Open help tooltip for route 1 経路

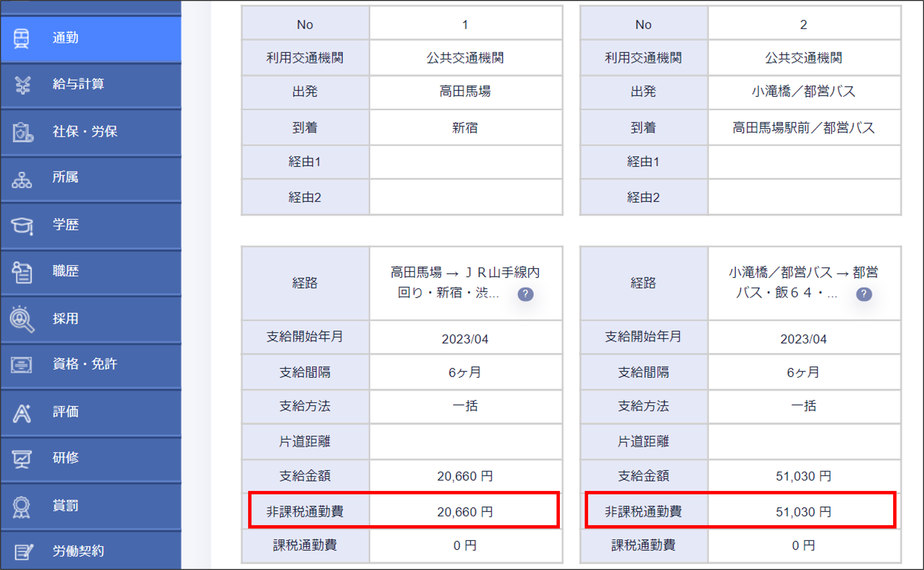[525, 294]
